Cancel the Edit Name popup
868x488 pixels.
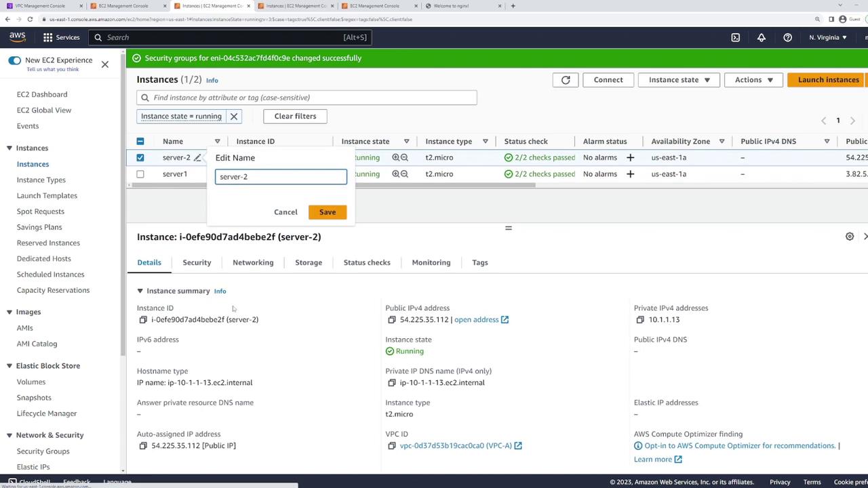[x=285, y=212]
